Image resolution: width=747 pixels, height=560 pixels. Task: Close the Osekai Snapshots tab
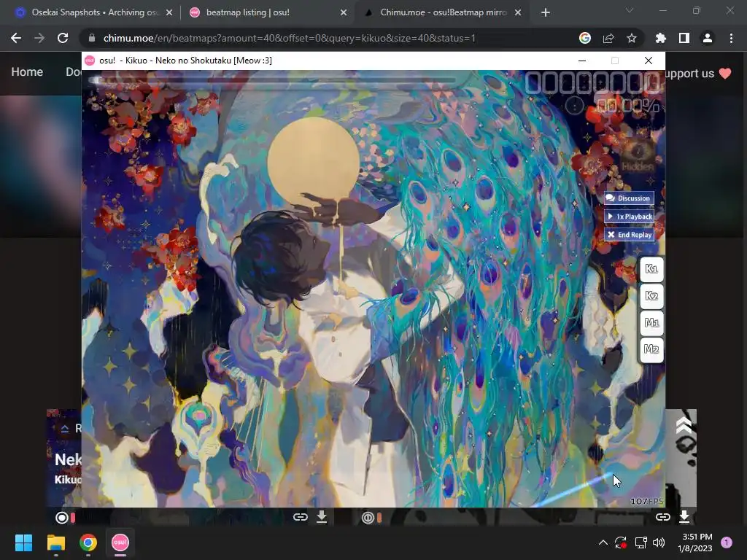pos(169,13)
